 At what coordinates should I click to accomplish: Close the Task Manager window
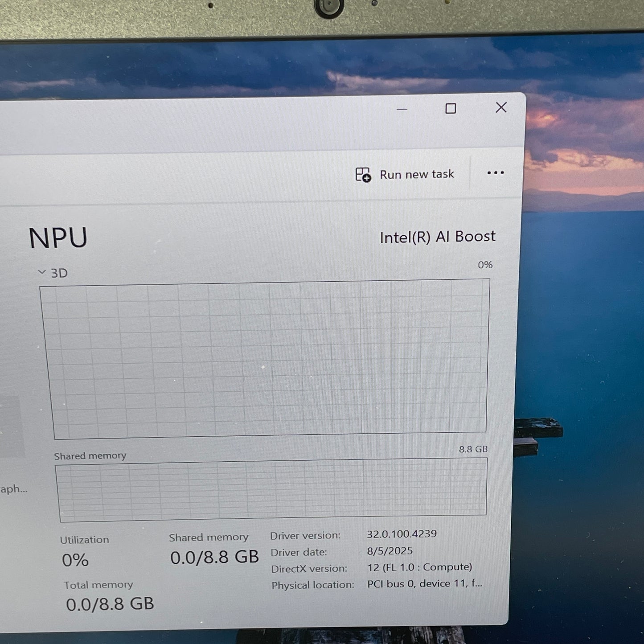tap(501, 107)
